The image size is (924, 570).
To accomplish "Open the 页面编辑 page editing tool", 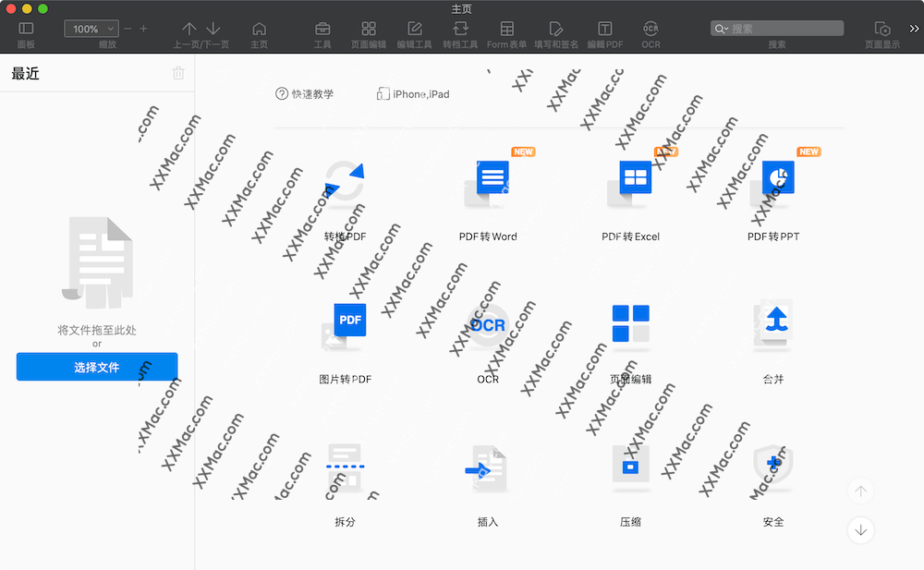I will pyautogui.click(x=630, y=325).
